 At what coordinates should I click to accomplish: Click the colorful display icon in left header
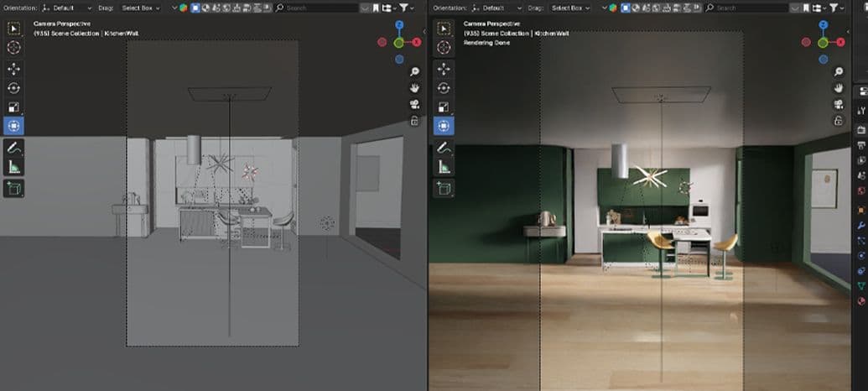(x=183, y=8)
